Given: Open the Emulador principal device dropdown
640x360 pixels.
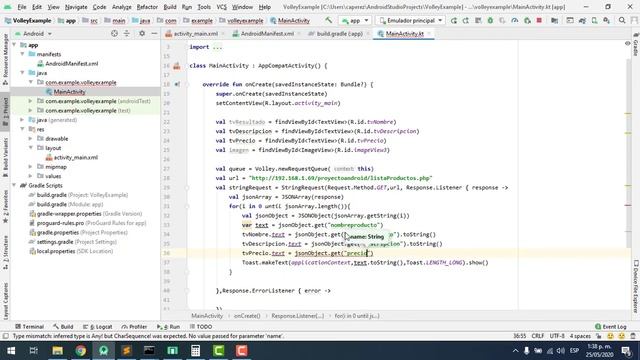Looking at the screenshot, I should coord(410,20).
